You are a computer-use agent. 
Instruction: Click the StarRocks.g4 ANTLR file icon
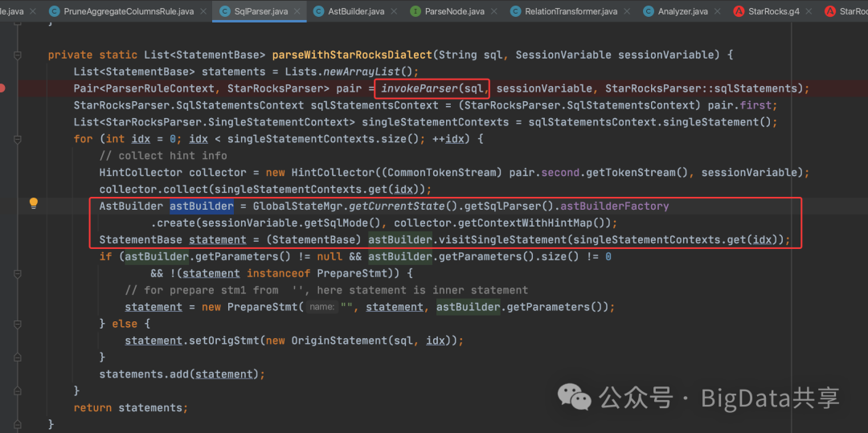click(x=739, y=10)
